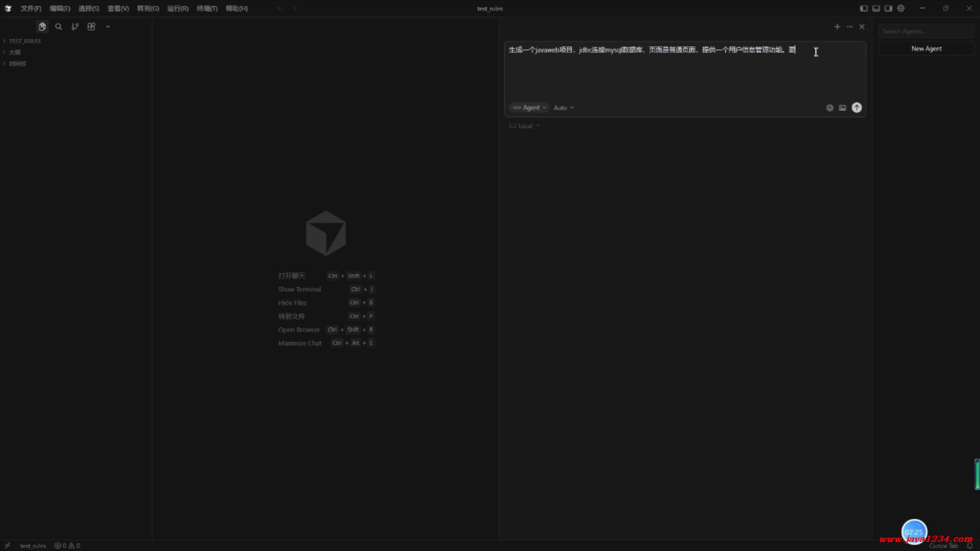Open the Extensions view icon

point(91,27)
